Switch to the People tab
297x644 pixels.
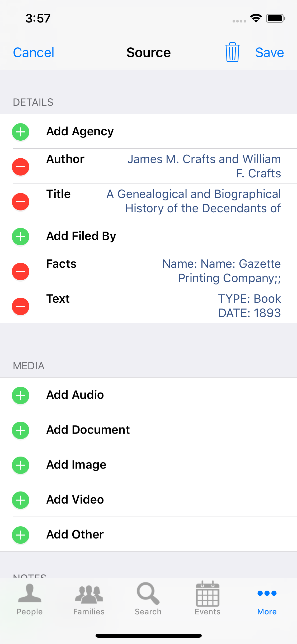pyautogui.click(x=30, y=599)
